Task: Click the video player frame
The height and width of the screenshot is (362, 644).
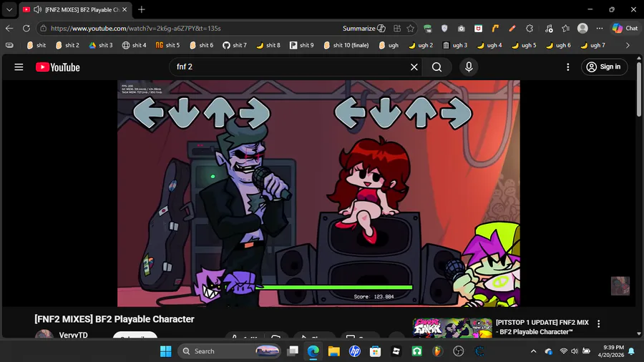Action: point(318,193)
